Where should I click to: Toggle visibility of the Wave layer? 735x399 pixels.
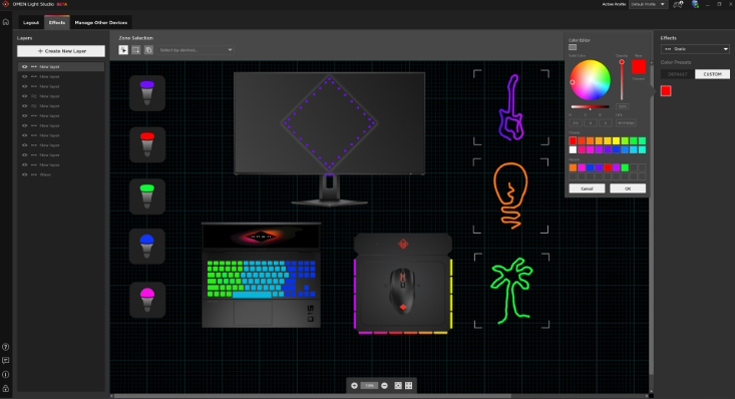click(x=25, y=174)
